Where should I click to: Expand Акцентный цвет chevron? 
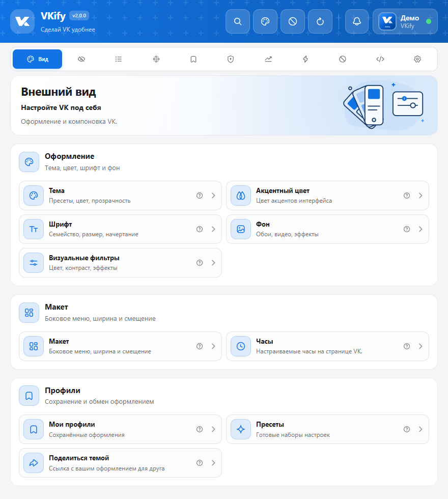click(x=421, y=196)
